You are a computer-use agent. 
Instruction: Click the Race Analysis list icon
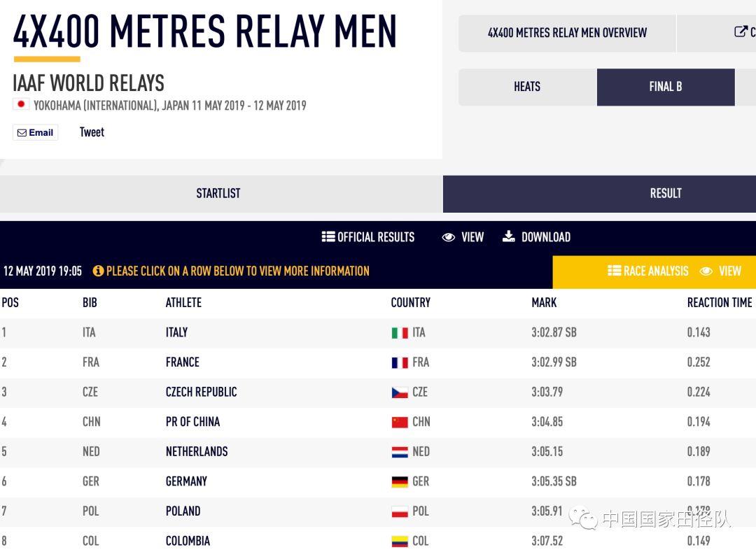(x=615, y=270)
